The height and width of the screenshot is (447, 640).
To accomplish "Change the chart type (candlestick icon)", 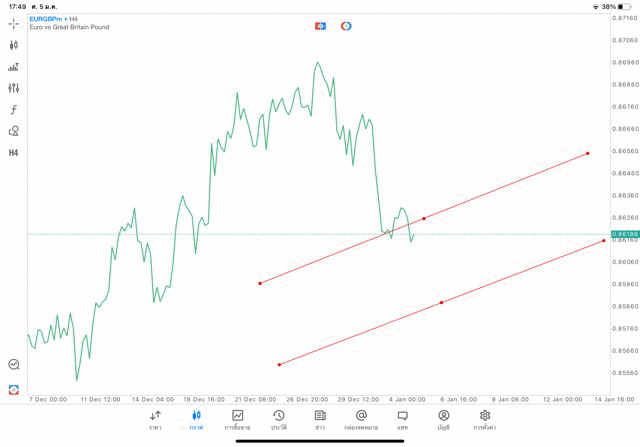I will [x=14, y=45].
